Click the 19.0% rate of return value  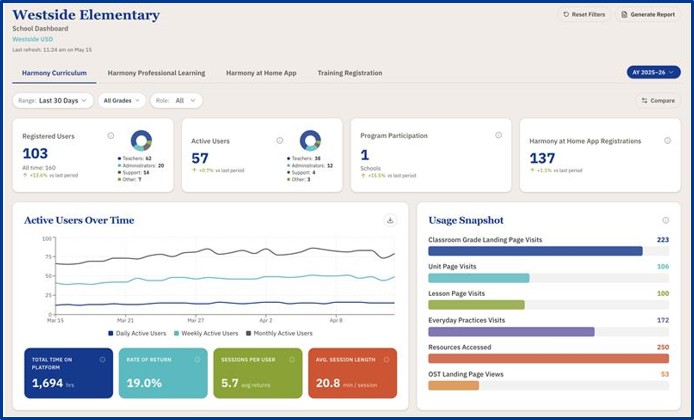click(144, 383)
